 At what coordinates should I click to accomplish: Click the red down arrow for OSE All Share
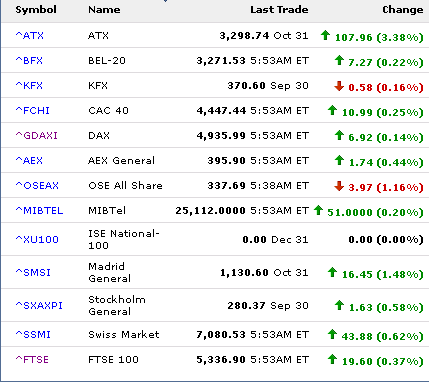[339, 186]
